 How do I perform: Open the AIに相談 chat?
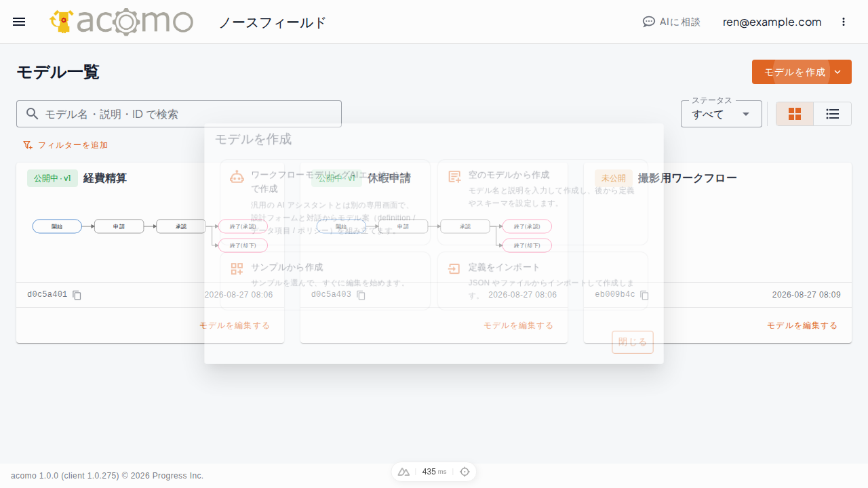(x=671, y=22)
